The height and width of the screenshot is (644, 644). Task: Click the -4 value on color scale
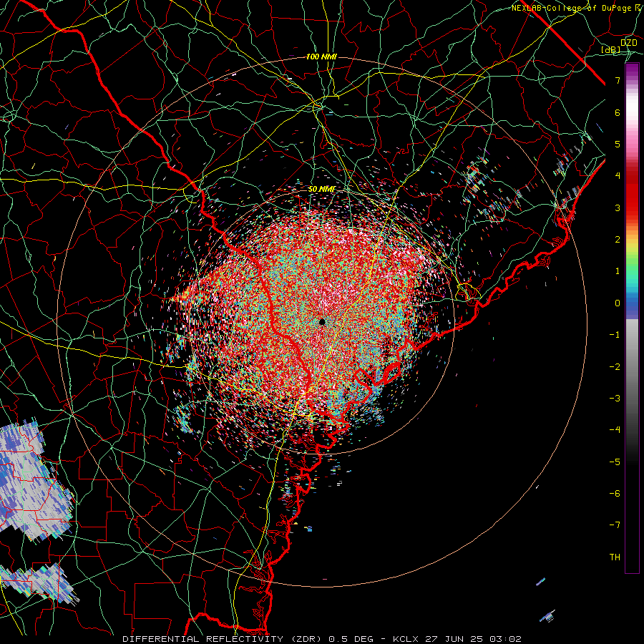(x=615, y=430)
